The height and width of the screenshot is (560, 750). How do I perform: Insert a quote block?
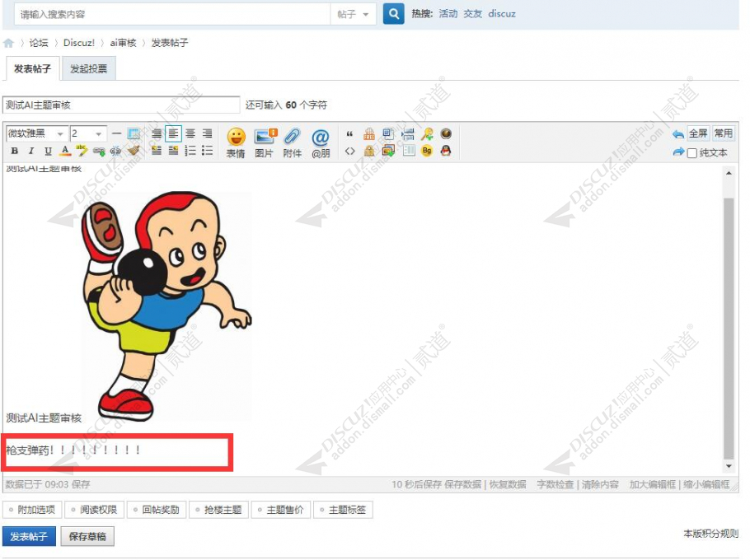click(349, 133)
